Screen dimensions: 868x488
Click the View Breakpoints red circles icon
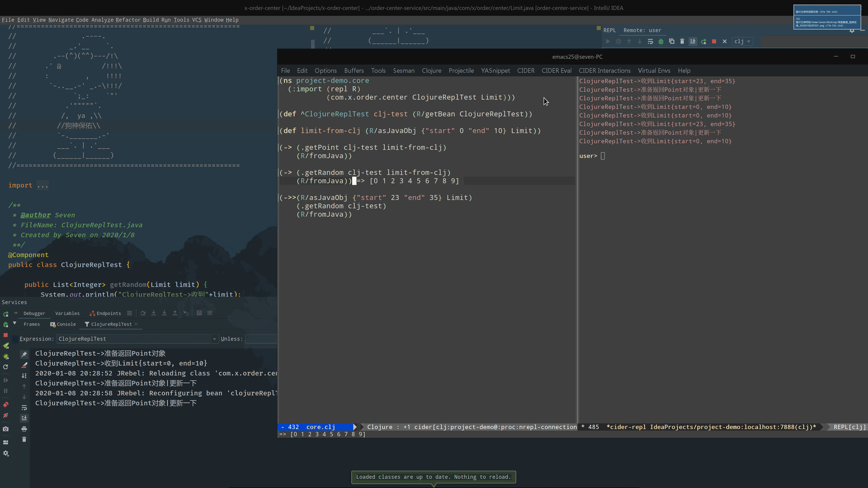coord(5,404)
